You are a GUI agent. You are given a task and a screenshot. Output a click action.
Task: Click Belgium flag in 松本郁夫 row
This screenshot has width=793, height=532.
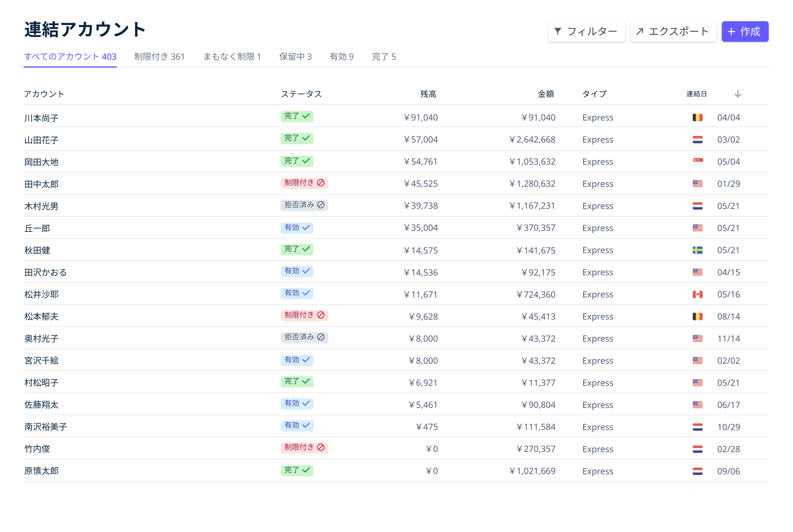(697, 316)
